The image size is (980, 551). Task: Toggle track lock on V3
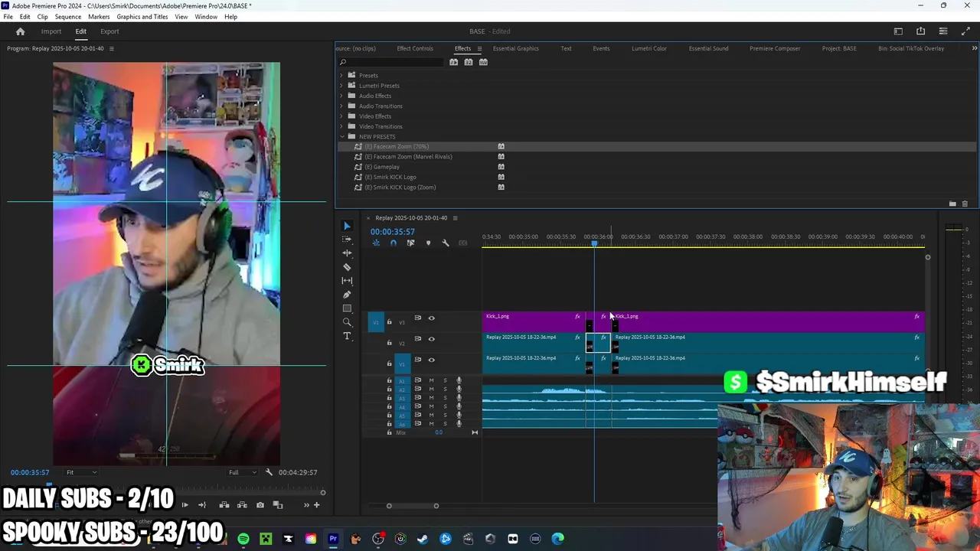click(389, 322)
